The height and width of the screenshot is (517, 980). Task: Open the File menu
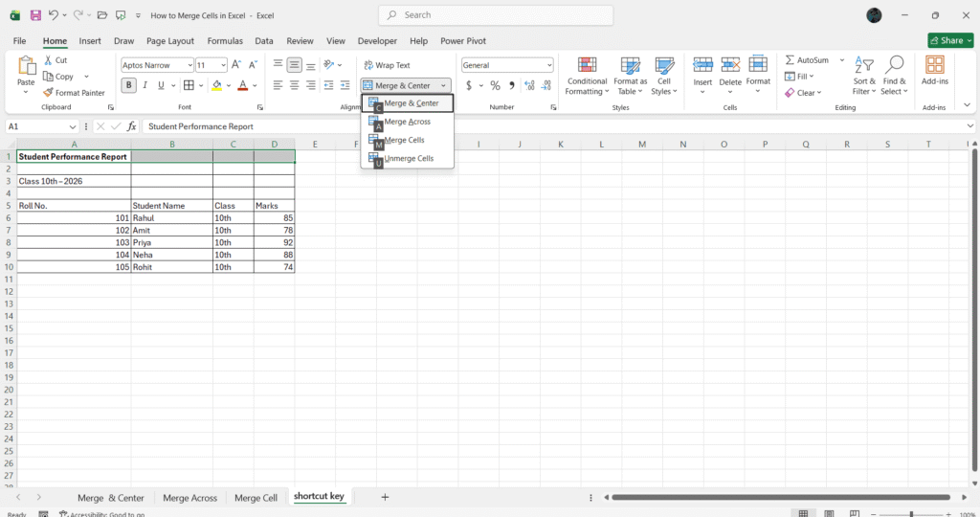(x=19, y=40)
